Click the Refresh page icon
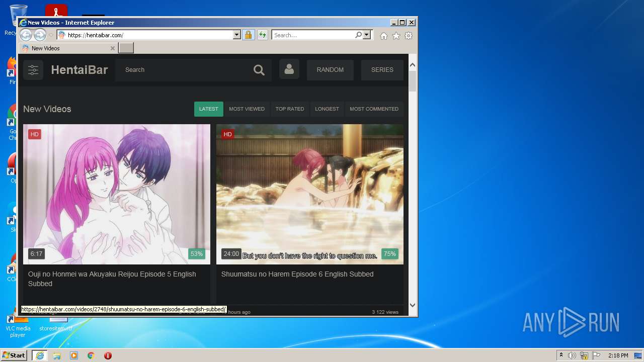The image size is (644, 362). tap(262, 35)
